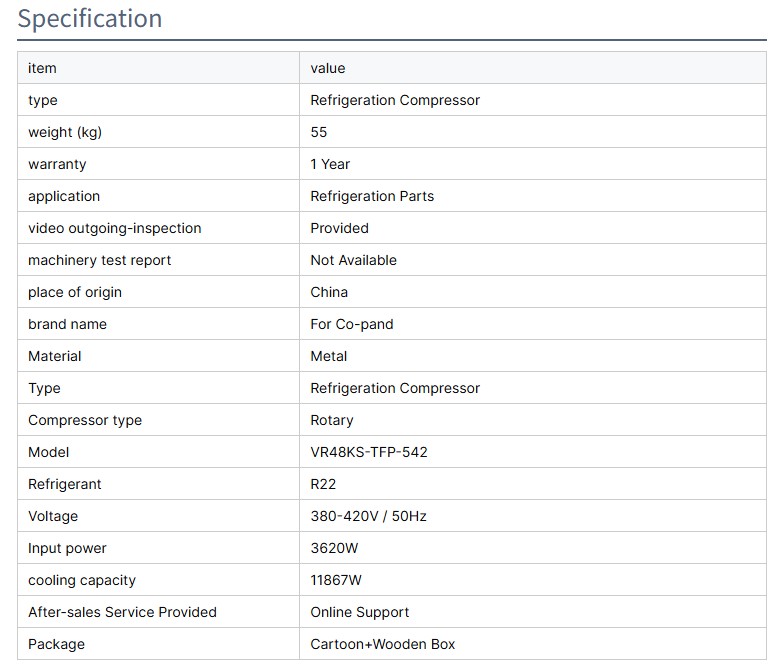Select the Not Available test report value

(x=353, y=260)
